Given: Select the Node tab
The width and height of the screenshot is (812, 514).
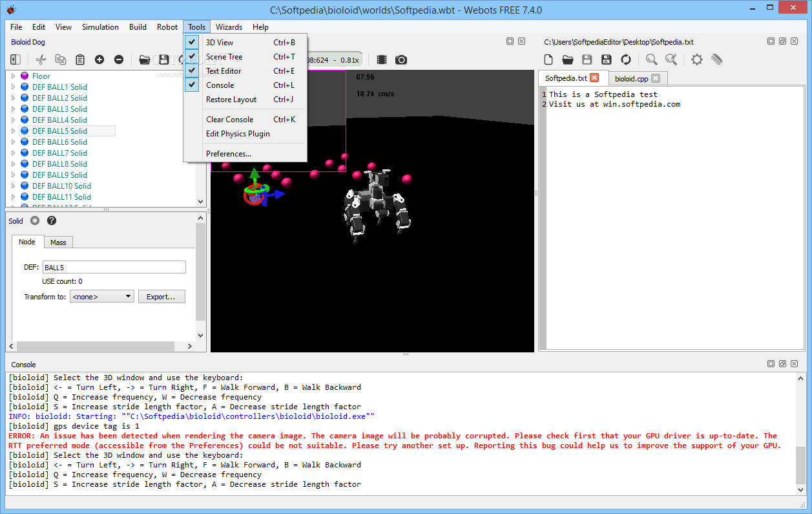Looking at the screenshot, I should coord(27,242).
